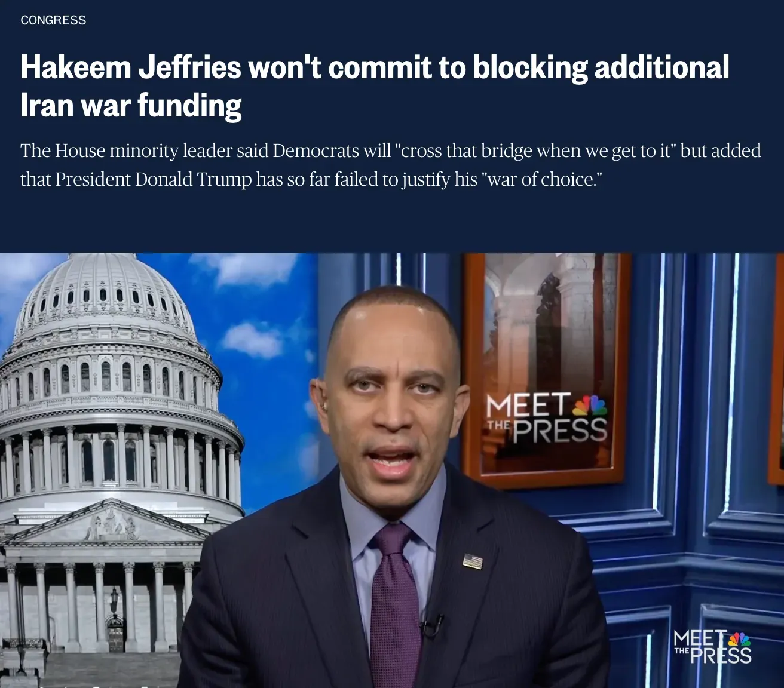Screen dimensions: 784x688
Task: Click the quoted phrase 'war of choice'
Action: click(541, 179)
